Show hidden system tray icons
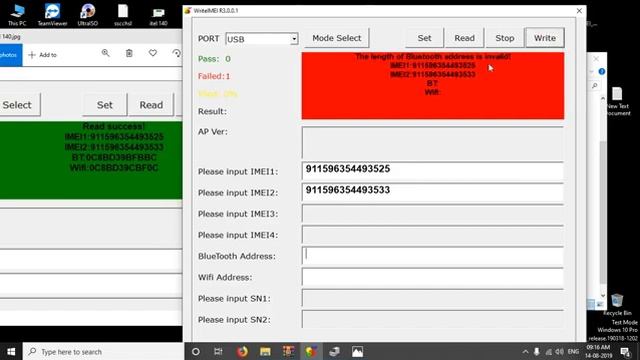 (525, 351)
